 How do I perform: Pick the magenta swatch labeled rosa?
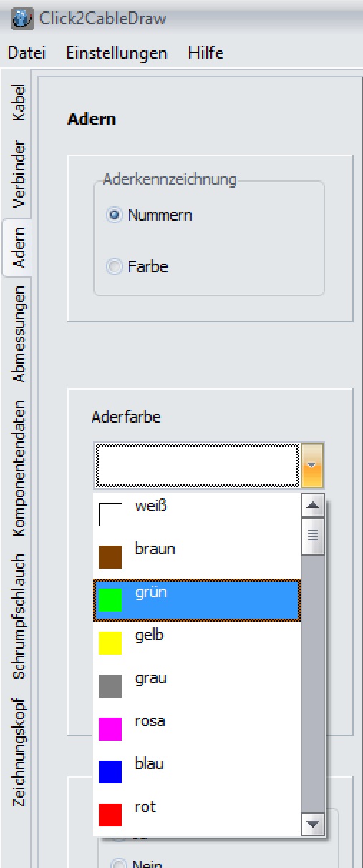(110, 728)
